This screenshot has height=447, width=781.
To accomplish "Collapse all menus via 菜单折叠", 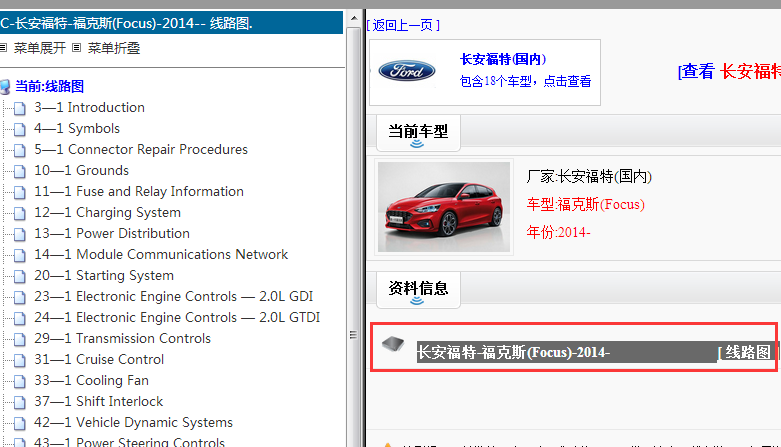I will (x=114, y=48).
